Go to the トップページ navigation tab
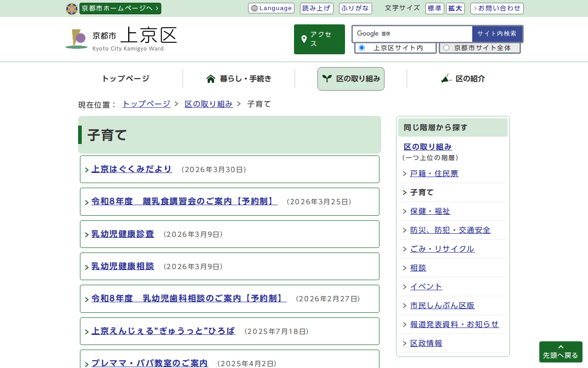588x368 pixels. pyautogui.click(x=125, y=79)
